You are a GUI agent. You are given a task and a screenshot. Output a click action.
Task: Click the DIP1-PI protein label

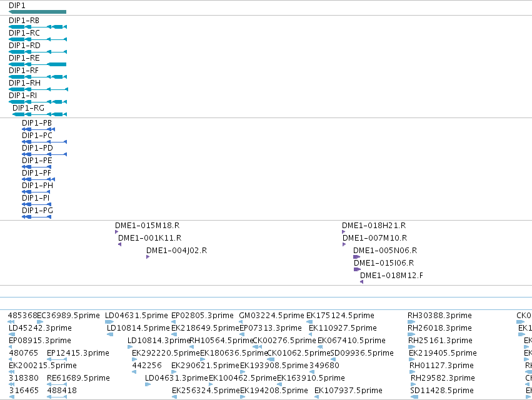pyautogui.click(x=36, y=198)
